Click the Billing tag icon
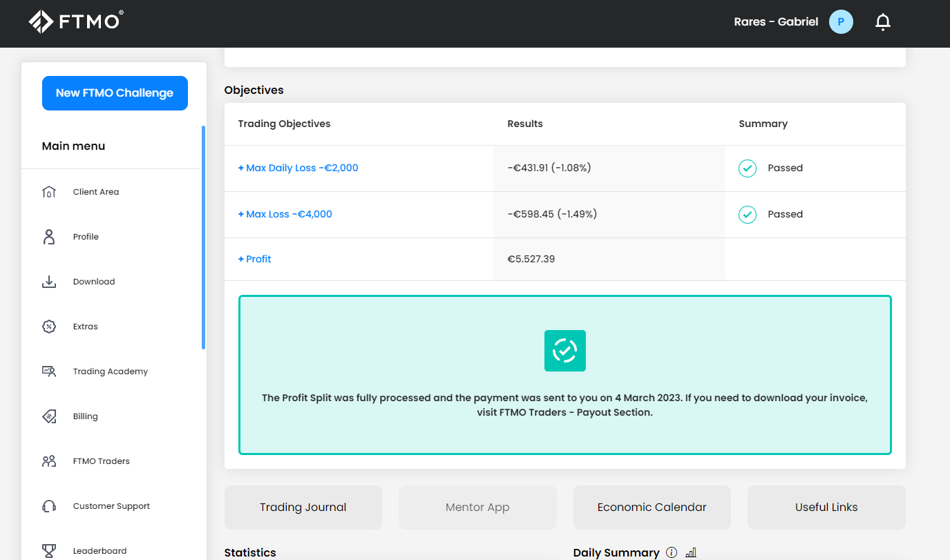Viewport: 950px width, 560px height. [x=49, y=416]
